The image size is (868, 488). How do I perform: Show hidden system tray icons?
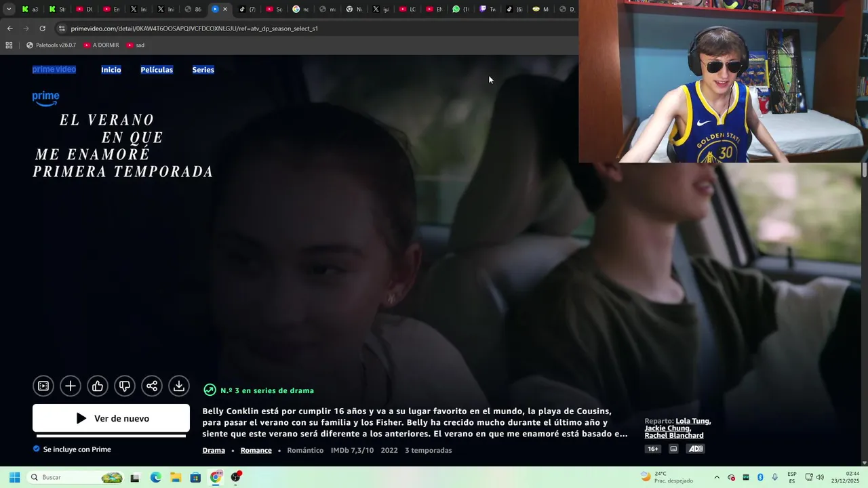point(717,477)
